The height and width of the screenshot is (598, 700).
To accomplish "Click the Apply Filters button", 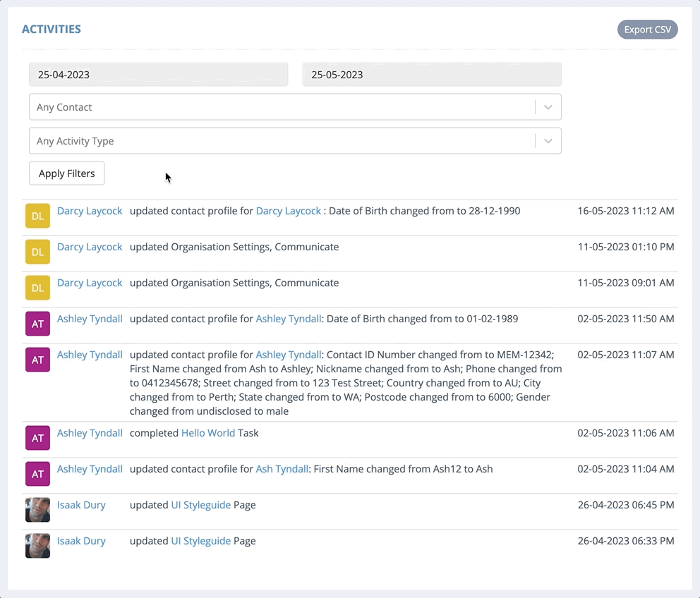I will (x=67, y=173).
